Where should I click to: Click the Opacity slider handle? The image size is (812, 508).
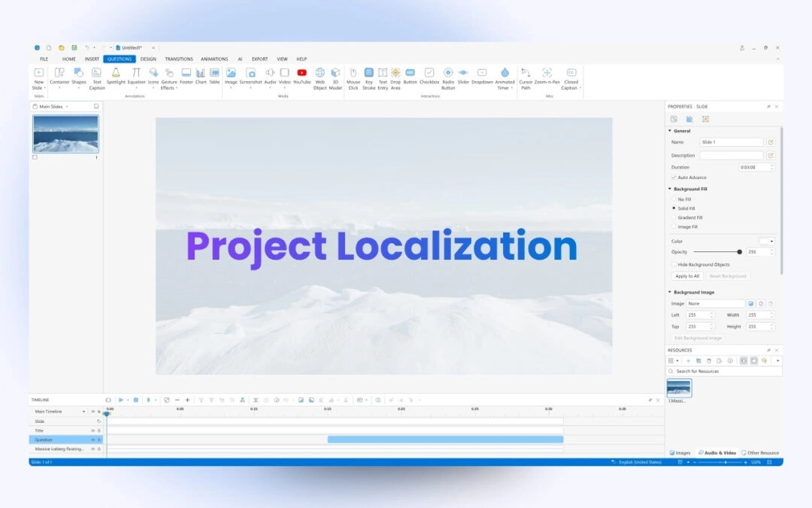coord(739,252)
